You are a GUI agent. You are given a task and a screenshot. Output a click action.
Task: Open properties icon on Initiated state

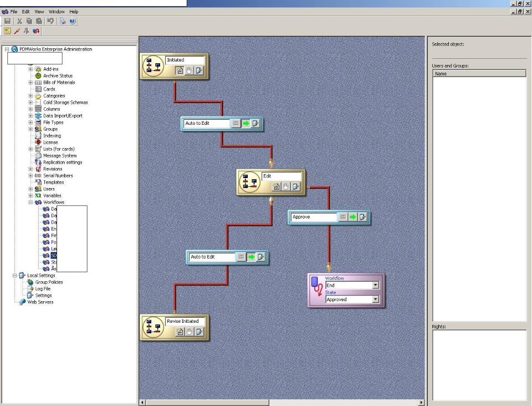(180, 70)
